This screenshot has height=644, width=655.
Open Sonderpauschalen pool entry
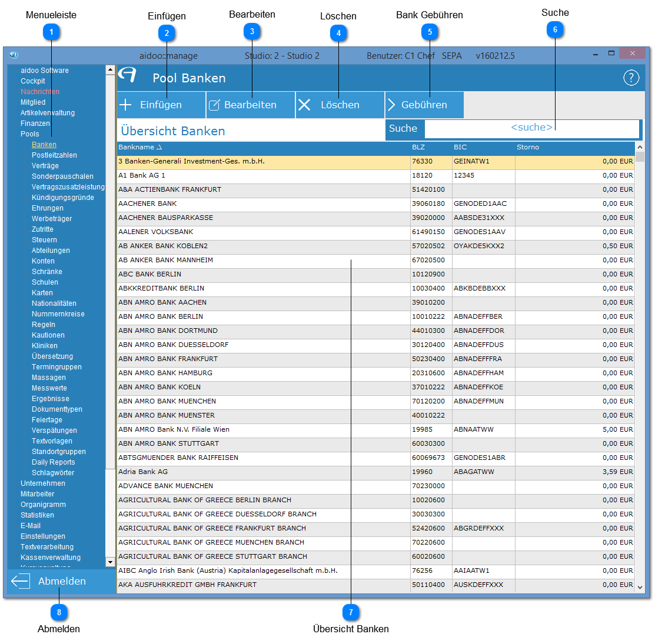62,176
